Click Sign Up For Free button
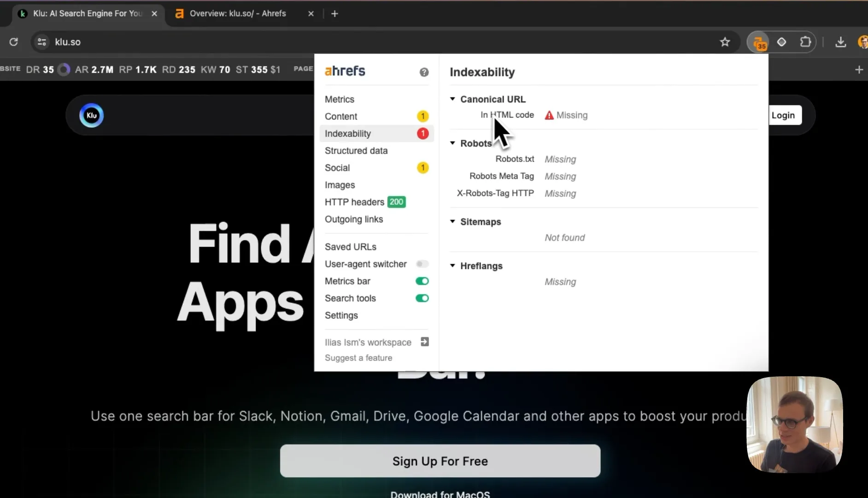This screenshot has height=498, width=868. [440, 461]
